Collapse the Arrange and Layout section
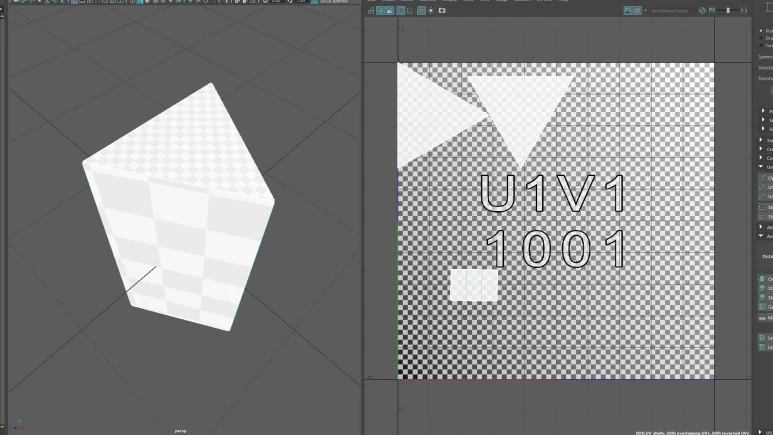This screenshot has width=773, height=435. tap(763, 236)
